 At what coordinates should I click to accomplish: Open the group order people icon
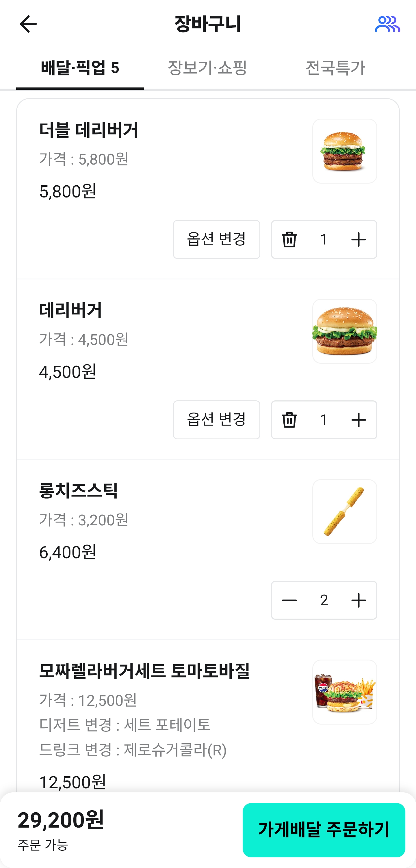(387, 24)
